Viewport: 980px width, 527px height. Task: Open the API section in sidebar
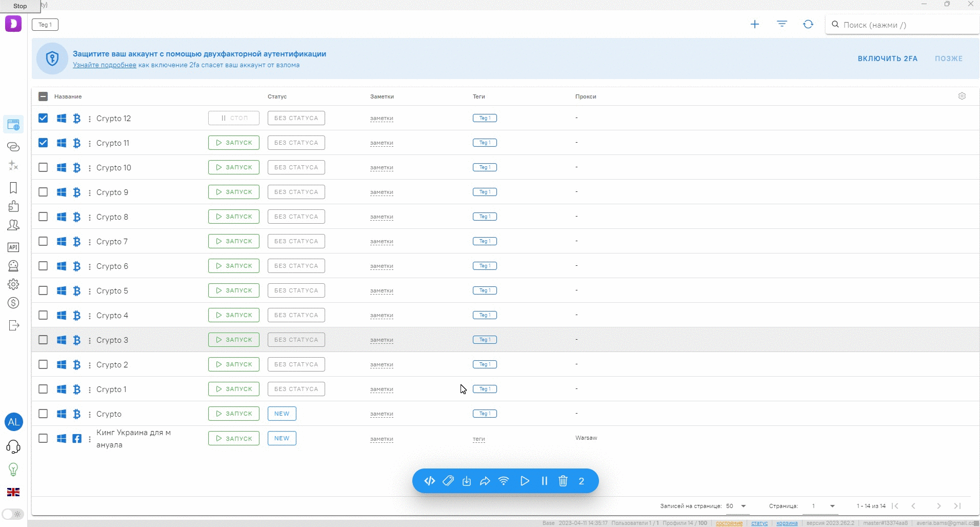[13, 247]
